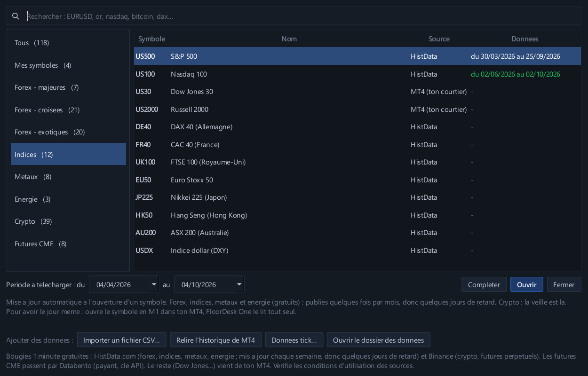The width and height of the screenshot is (588, 376).
Task: Click the Completer button
Action: 484,284
